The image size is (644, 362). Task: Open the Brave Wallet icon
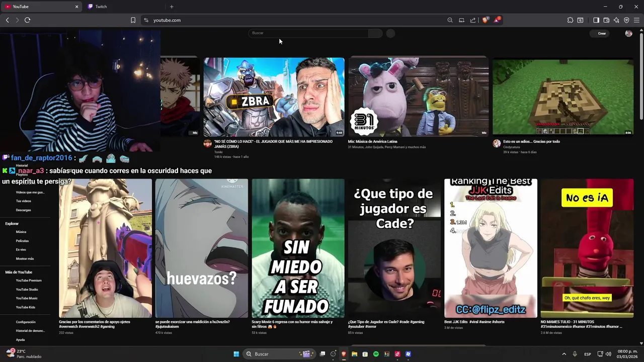point(606,20)
